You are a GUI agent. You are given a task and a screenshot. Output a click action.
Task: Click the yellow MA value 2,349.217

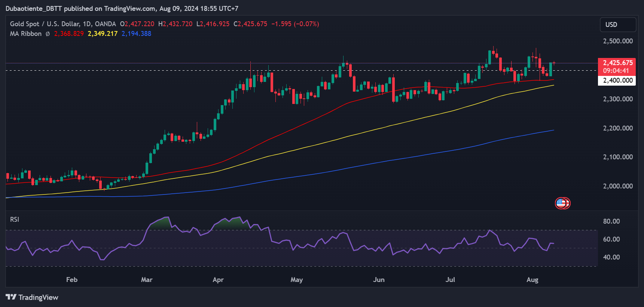[103, 34]
